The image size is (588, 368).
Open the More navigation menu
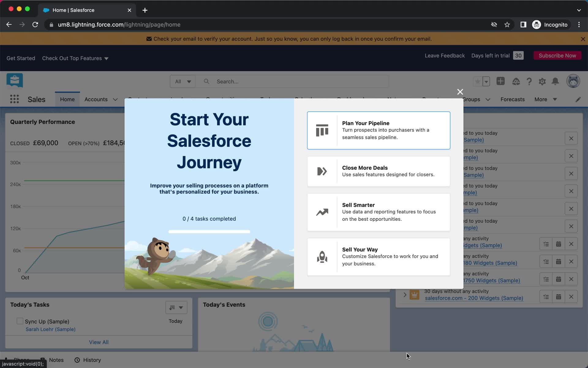tap(545, 99)
